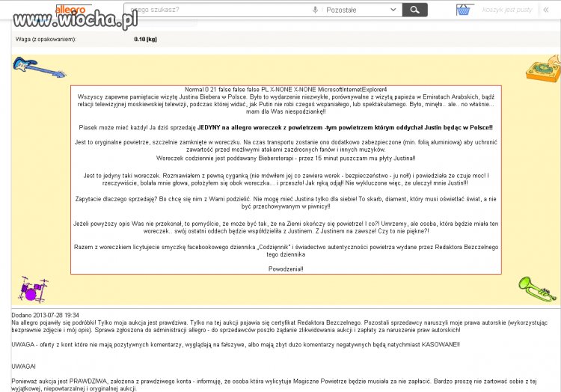Click the 'Na allegro pojawiły się podróbki!' sentence

54,322
